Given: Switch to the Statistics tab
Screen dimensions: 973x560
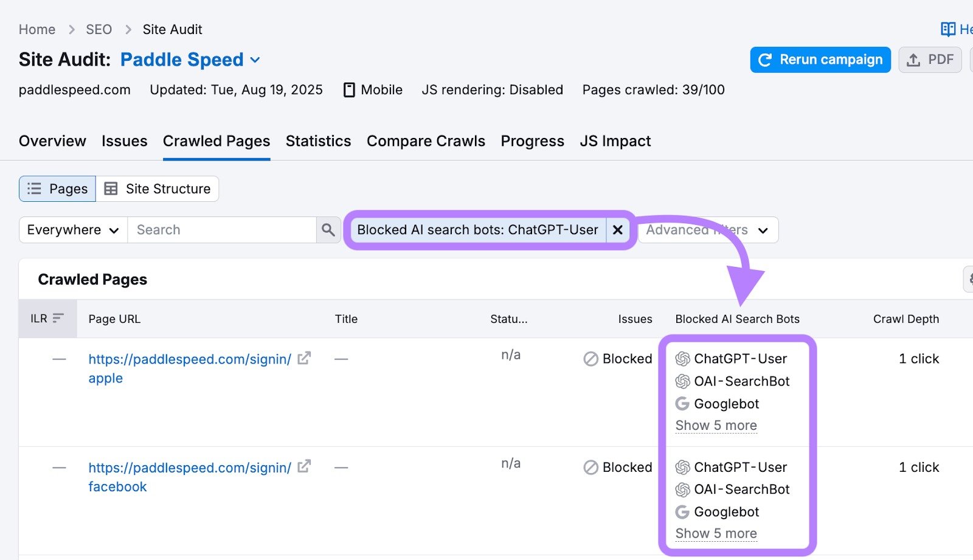Looking at the screenshot, I should (x=318, y=140).
